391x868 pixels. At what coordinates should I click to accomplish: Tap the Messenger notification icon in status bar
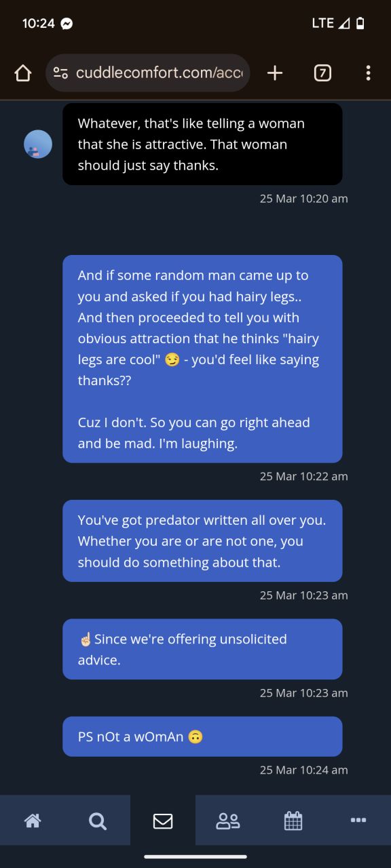tap(67, 23)
